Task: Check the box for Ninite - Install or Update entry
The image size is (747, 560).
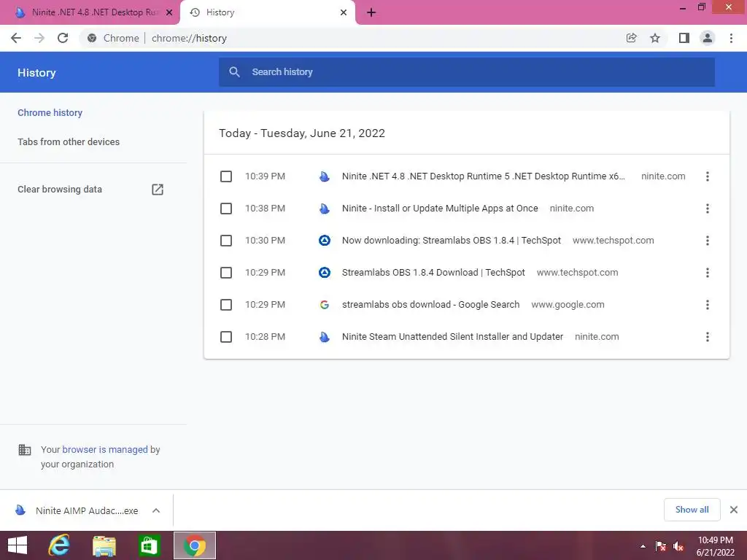Action: point(226,209)
